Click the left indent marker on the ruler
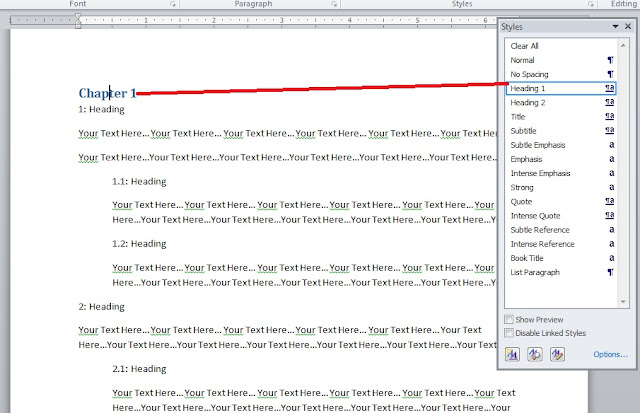Viewport: 640px width, 413px height. tap(78, 26)
